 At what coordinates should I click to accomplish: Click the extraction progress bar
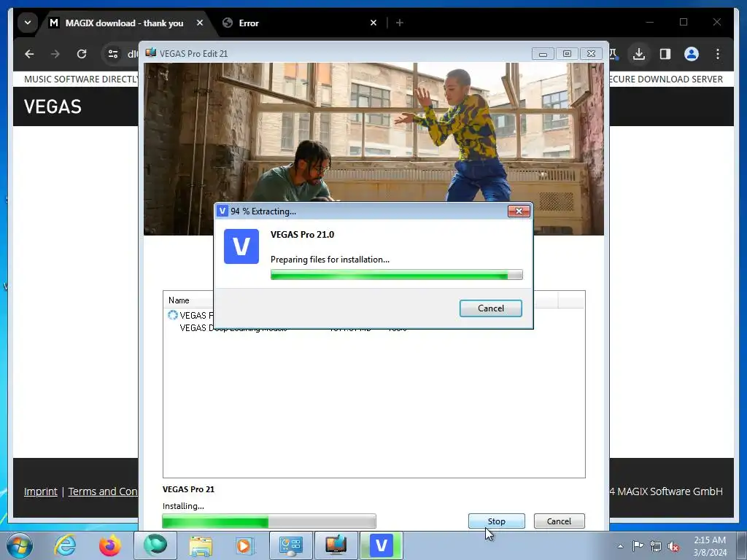coord(396,275)
